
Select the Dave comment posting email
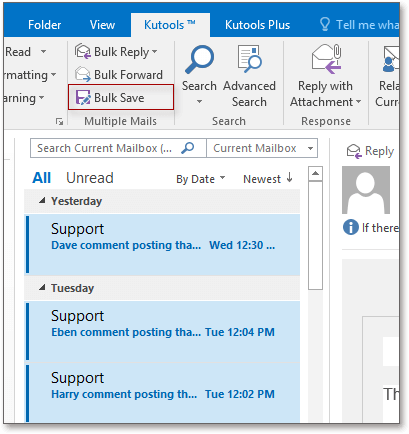163,244
